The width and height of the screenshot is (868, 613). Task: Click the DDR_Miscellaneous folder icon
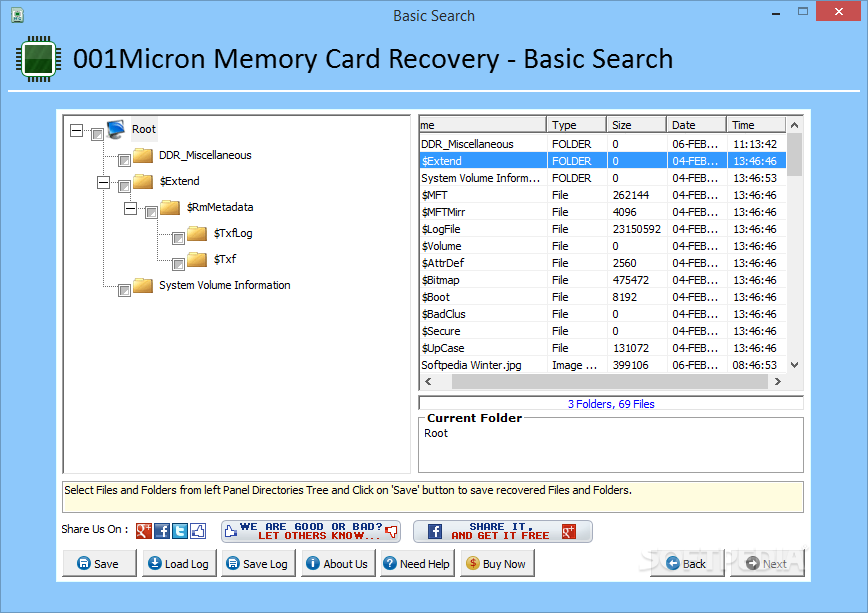143,155
